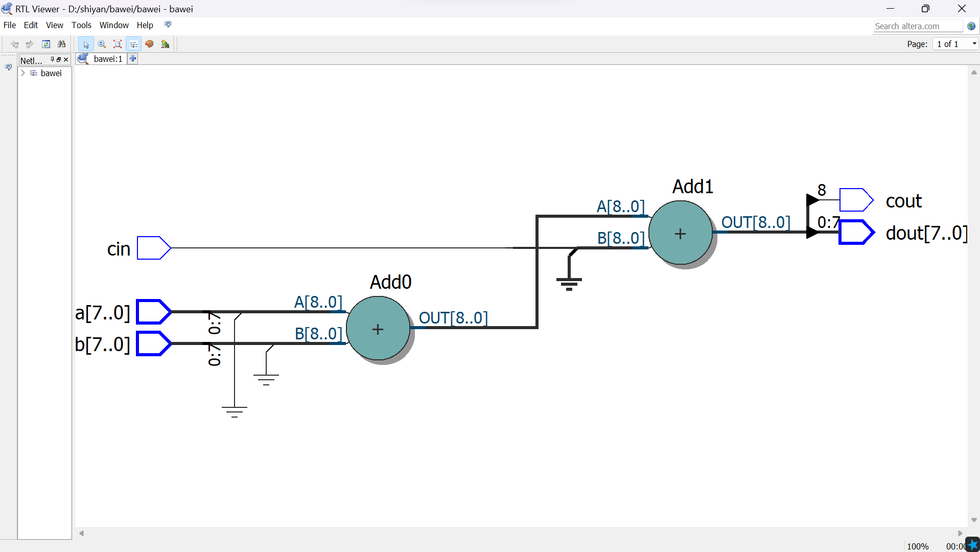
Task: Click the feedback icon in menu bar
Action: [x=168, y=25]
